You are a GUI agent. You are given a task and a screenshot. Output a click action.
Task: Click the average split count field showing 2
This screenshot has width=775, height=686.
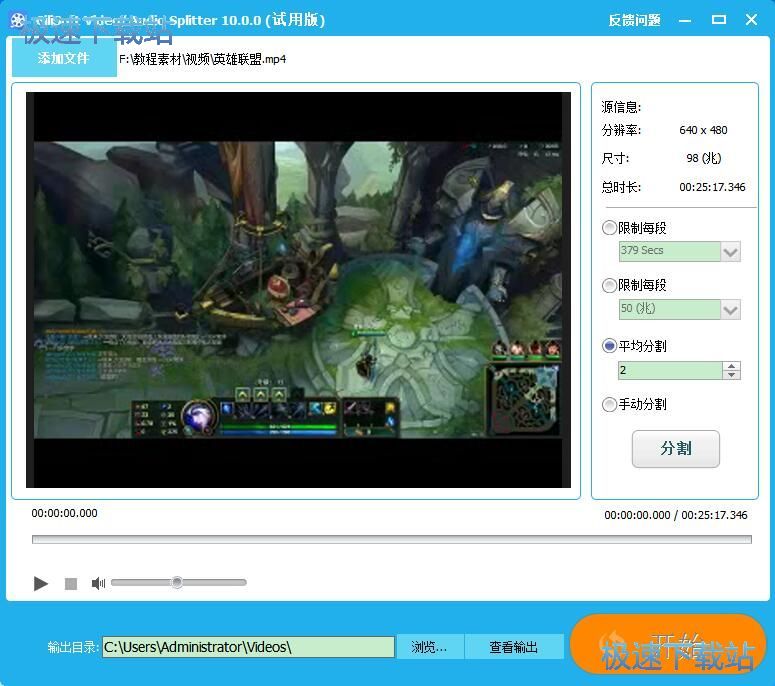[x=670, y=370]
